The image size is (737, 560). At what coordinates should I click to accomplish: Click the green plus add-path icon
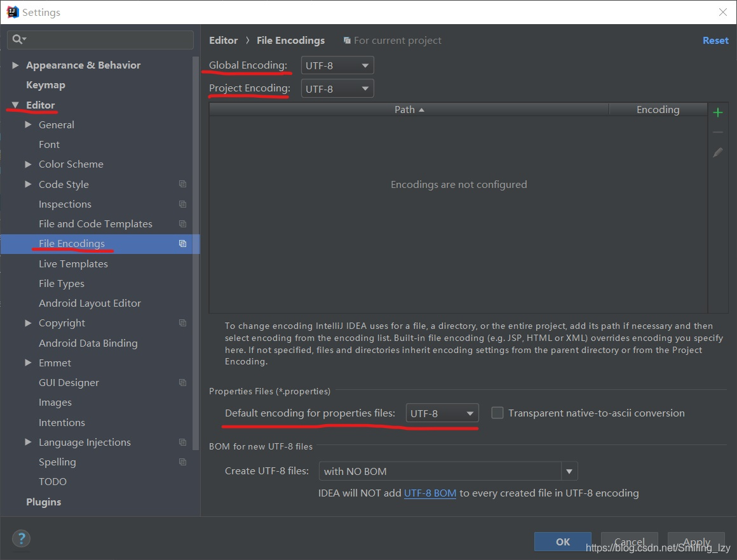click(x=718, y=112)
